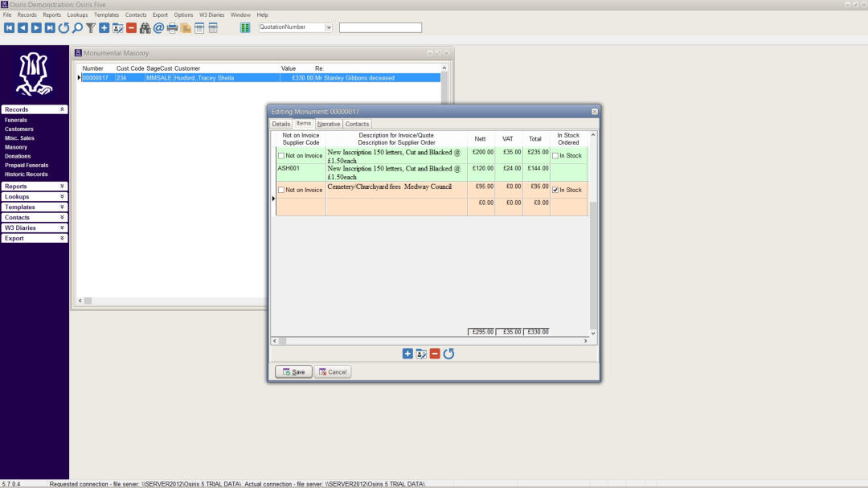Screen dimensions: 868x488
Task: Click the funnel filter icon
Action: point(91,28)
